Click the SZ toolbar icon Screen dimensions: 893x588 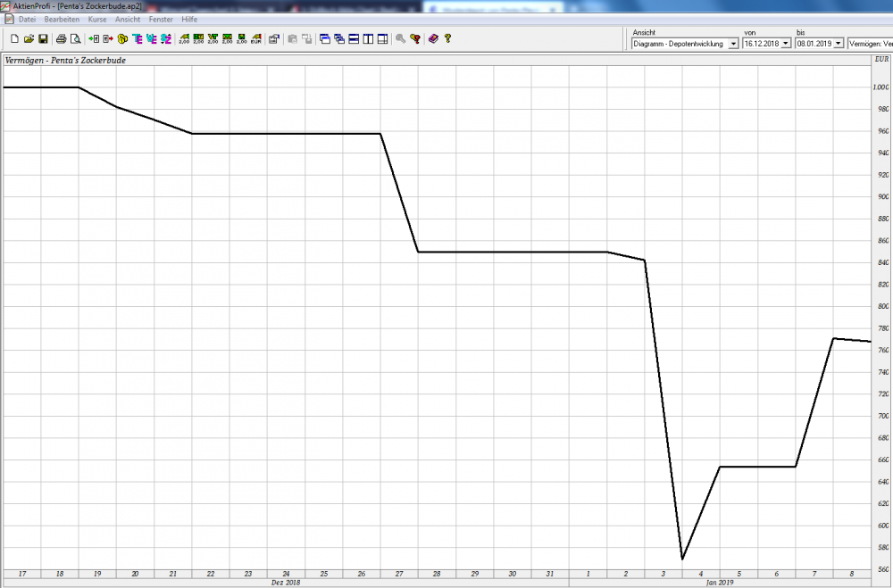[166, 38]
